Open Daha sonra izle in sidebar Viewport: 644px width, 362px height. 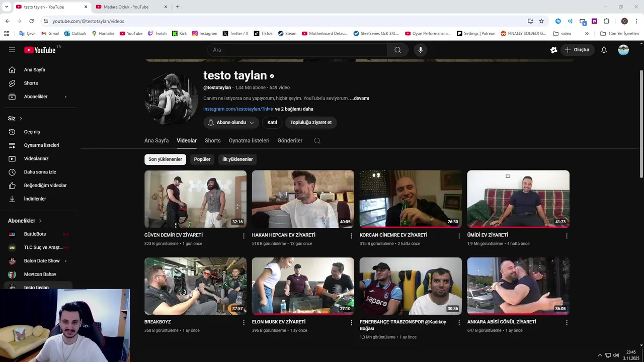click(40, 172)
